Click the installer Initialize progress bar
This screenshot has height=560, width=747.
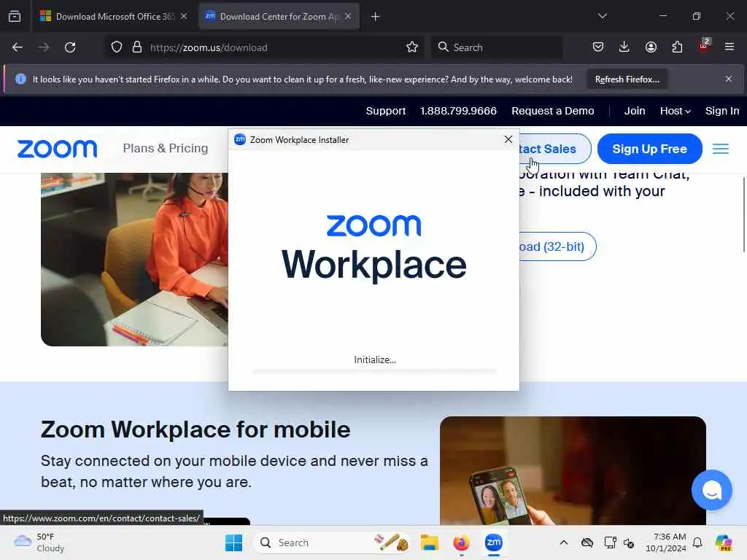(x=374, y=370)
